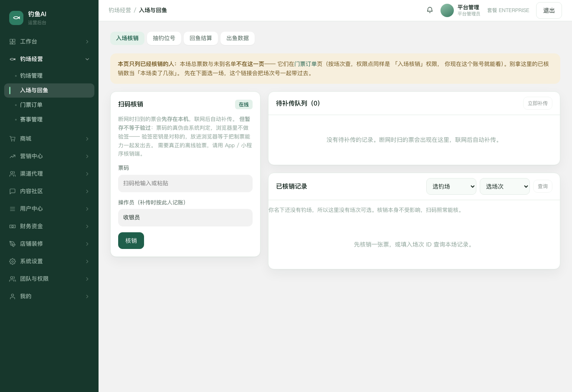This screenshot has width=572, height=392.
Task: Click the 系统设置 gear icon
Action: [x=13, y=261]
